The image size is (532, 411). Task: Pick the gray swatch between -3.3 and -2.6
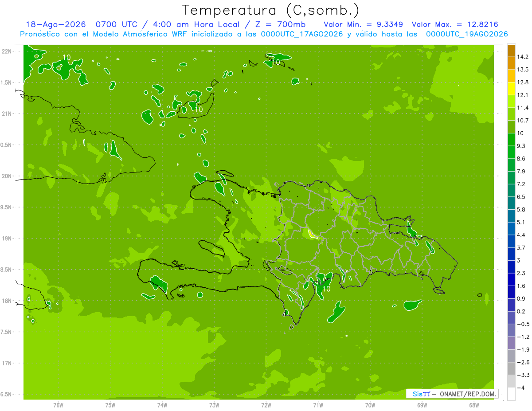[x=511, y=368]
